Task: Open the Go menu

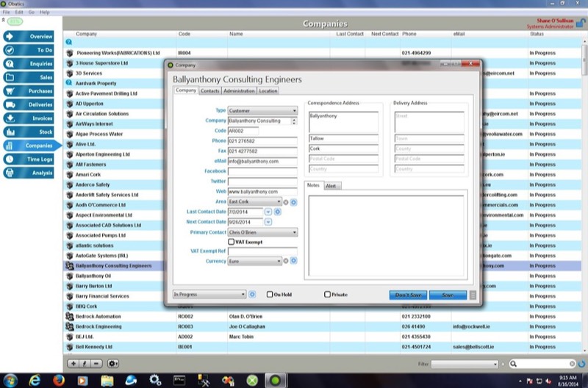Action: (32, 12)
